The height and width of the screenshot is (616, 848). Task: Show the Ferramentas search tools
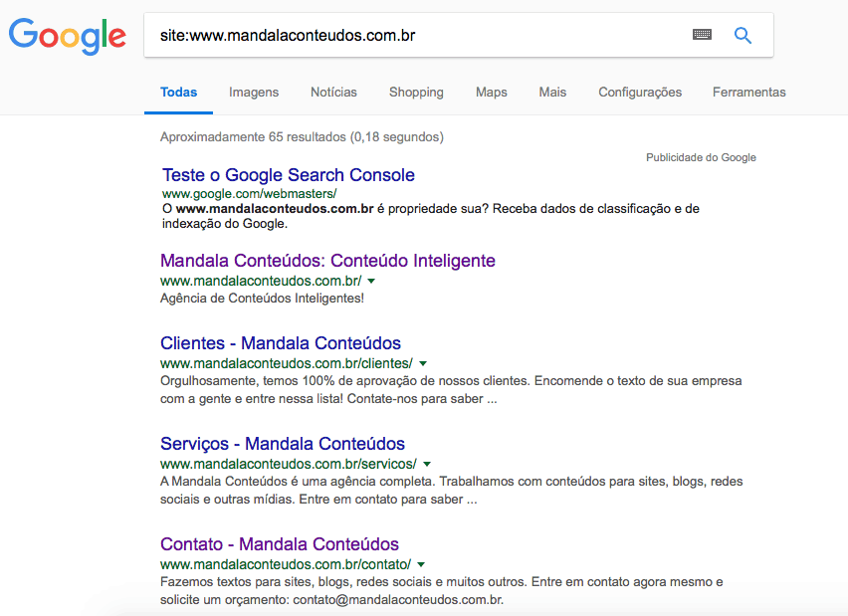pos(748,93)
